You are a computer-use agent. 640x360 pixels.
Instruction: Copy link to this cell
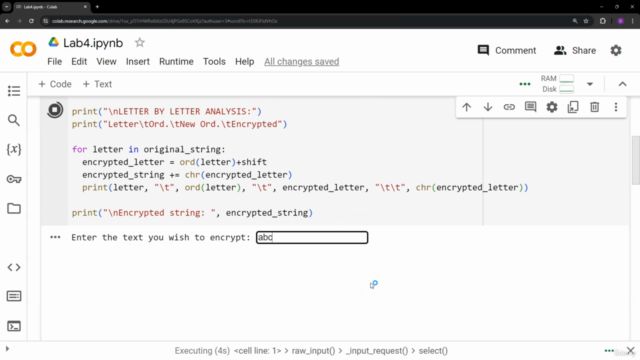coord(509,107)
